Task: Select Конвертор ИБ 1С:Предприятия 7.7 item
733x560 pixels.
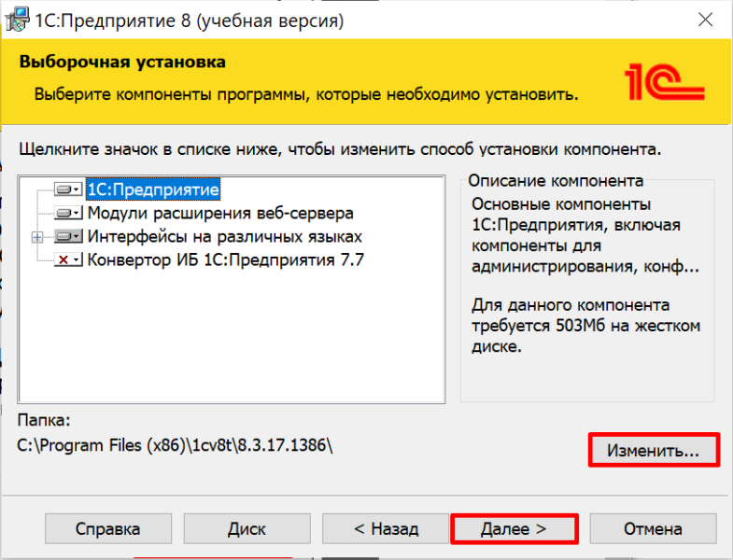Action: pyautogui.click(x=225, y=260)
